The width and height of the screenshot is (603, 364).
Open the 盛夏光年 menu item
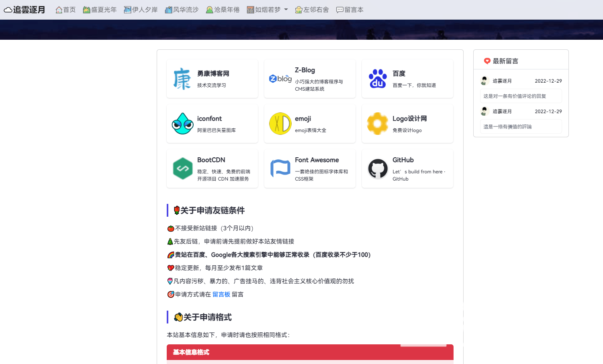pyautogui.click(x=100, y=10)
